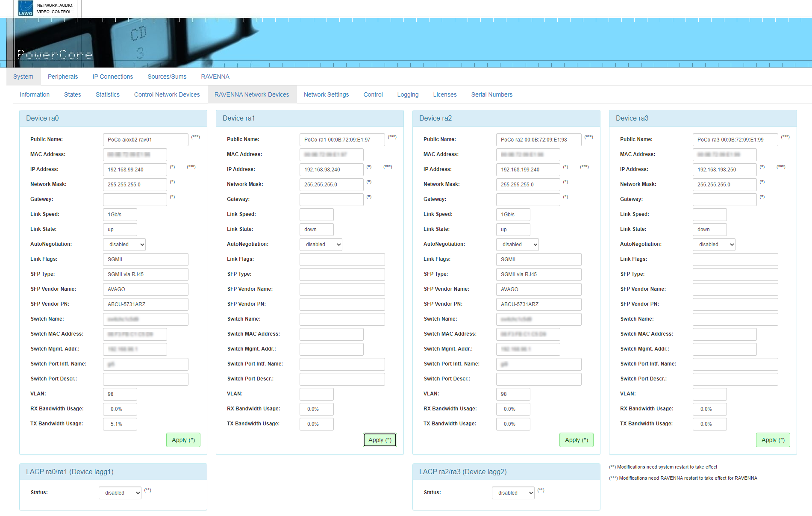812x516 pixels.
Task: Open the Control Network Devices sub-tab
Action: [167, 94]
